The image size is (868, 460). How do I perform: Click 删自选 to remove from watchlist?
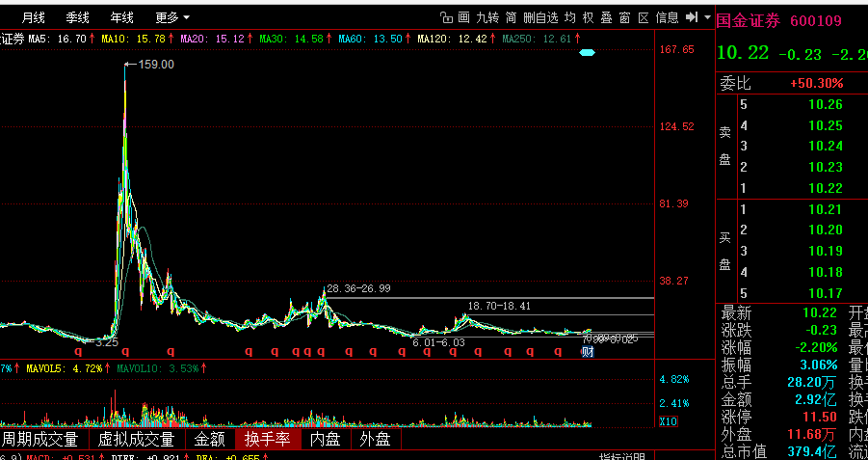tap(540, 17)
